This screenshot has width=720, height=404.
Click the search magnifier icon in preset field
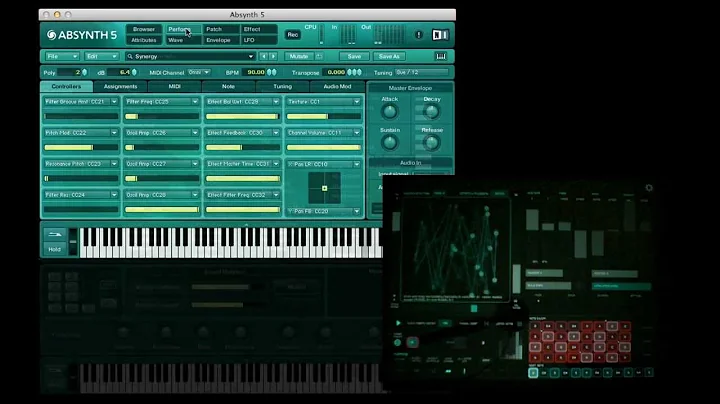click(x=130, y=56)
